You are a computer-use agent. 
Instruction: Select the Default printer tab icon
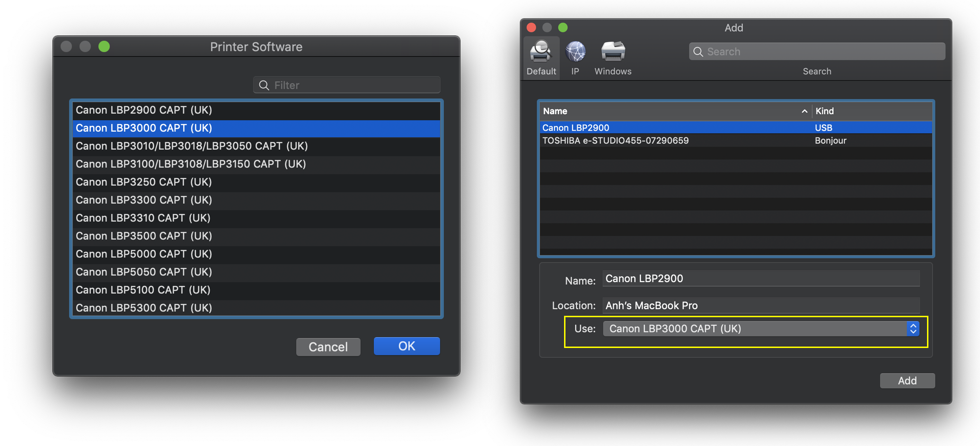[541, 53]
